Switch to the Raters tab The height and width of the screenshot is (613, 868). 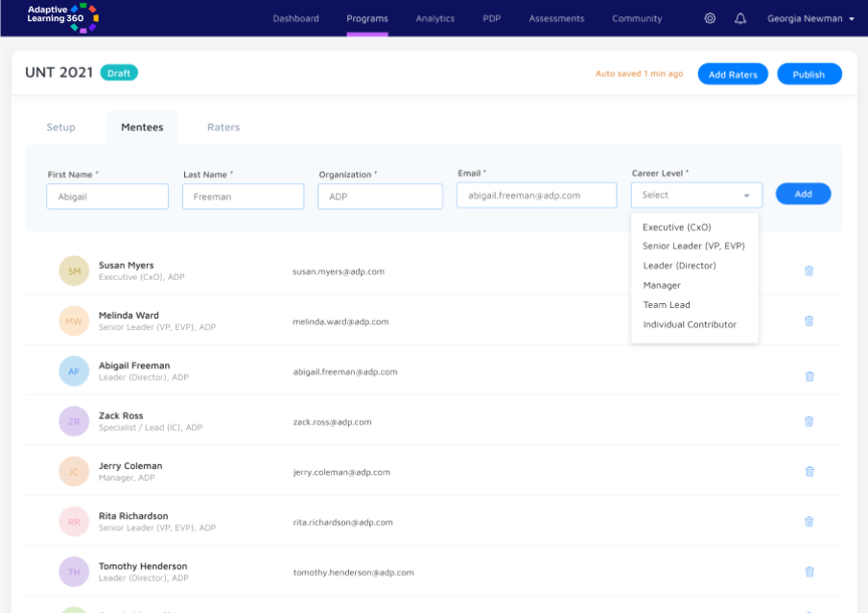coord(223,127)
